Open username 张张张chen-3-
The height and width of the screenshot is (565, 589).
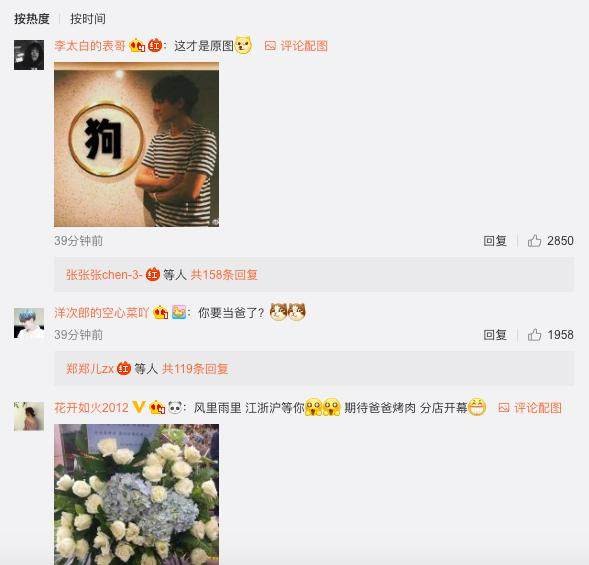tap(104, 275)
